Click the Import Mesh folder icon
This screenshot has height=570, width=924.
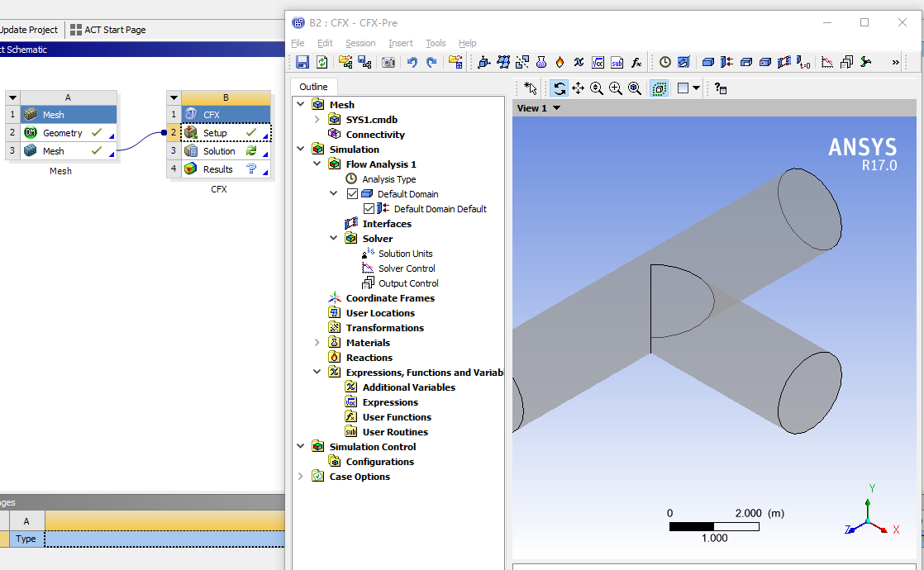click(455, 62)
